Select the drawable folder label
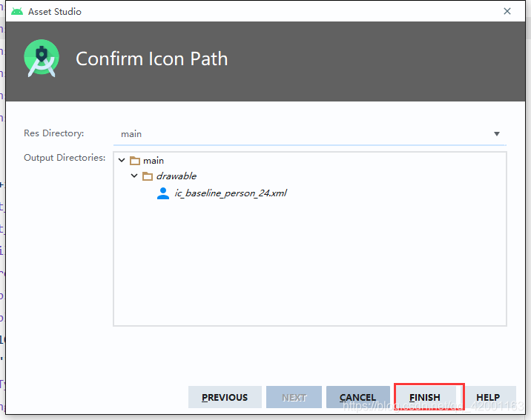This screenshot has width=531, height=420. coord(177,176)
